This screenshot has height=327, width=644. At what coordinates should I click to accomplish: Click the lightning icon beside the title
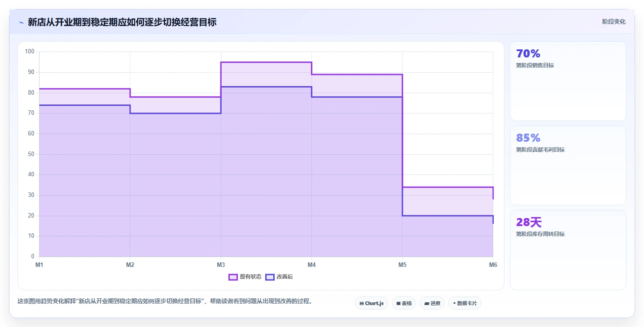point(21,22)
